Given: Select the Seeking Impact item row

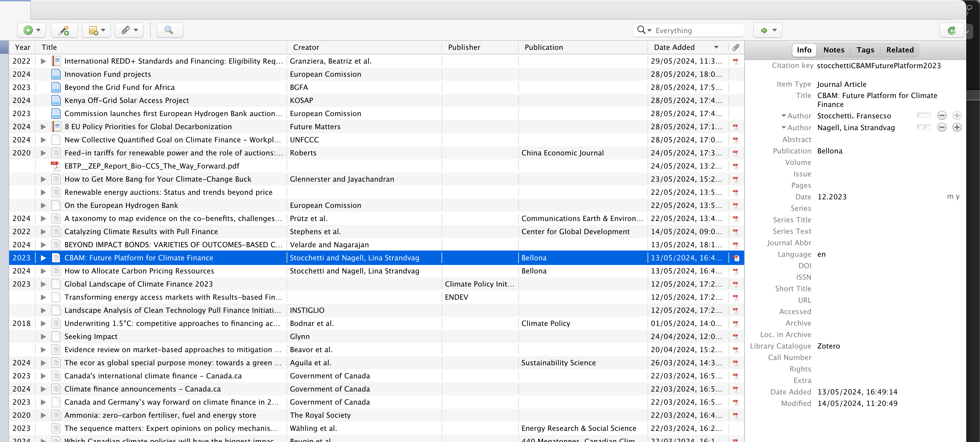Looking at the screenshot, I should pos(376,336).
